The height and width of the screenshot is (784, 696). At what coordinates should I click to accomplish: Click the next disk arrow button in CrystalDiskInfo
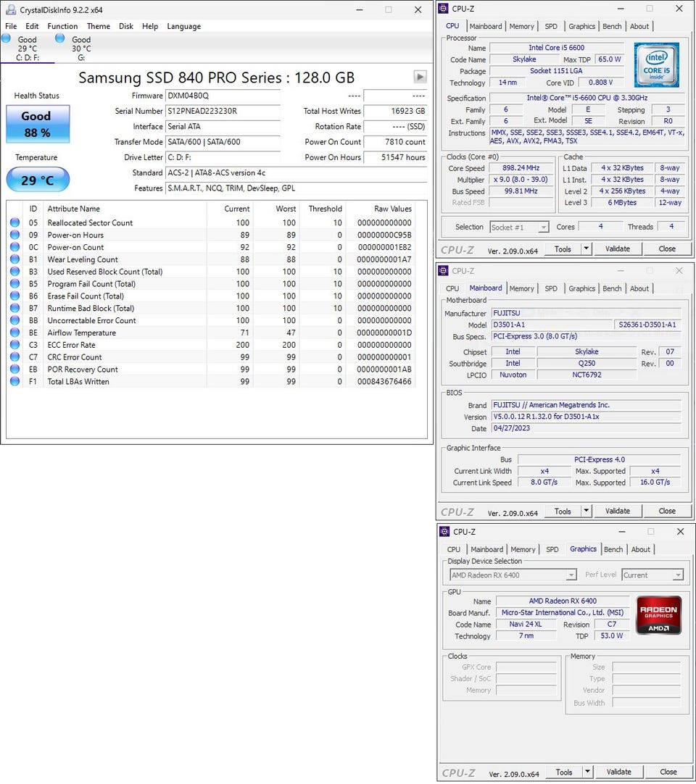pos(420,77)
